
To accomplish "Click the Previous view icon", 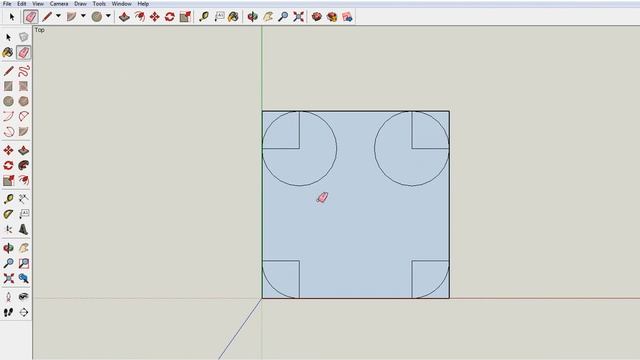I will pyautogui.click(x=24, y=278).
